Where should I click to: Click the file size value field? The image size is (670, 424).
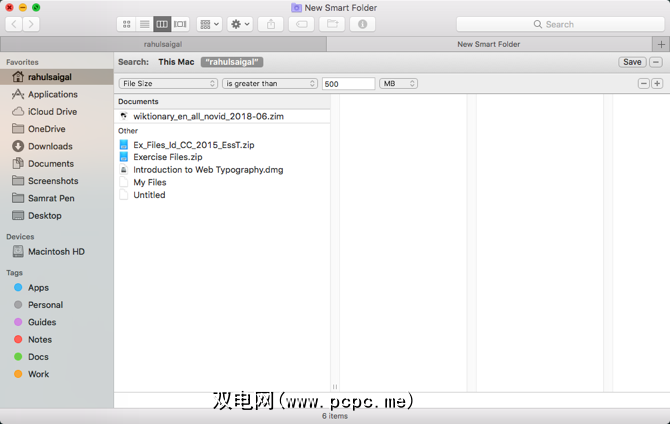point(348,83)
